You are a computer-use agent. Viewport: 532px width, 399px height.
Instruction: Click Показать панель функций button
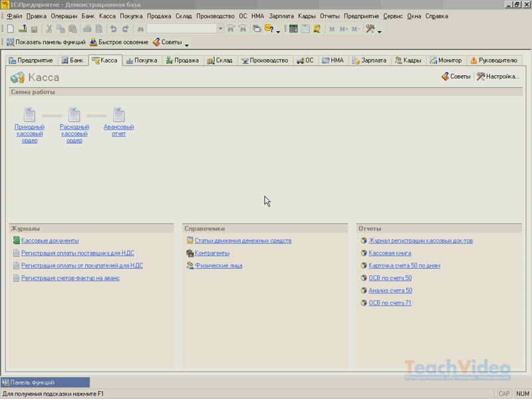(x=45, y=42)
